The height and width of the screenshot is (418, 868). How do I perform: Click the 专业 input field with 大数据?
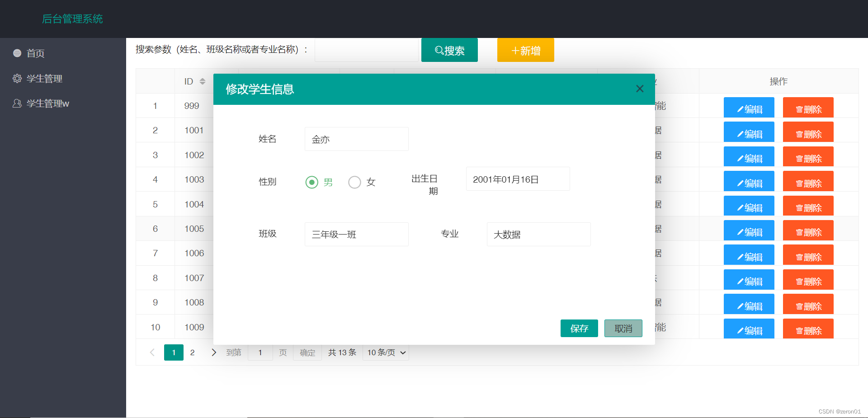pyautogui.click(x=539, y=234)
